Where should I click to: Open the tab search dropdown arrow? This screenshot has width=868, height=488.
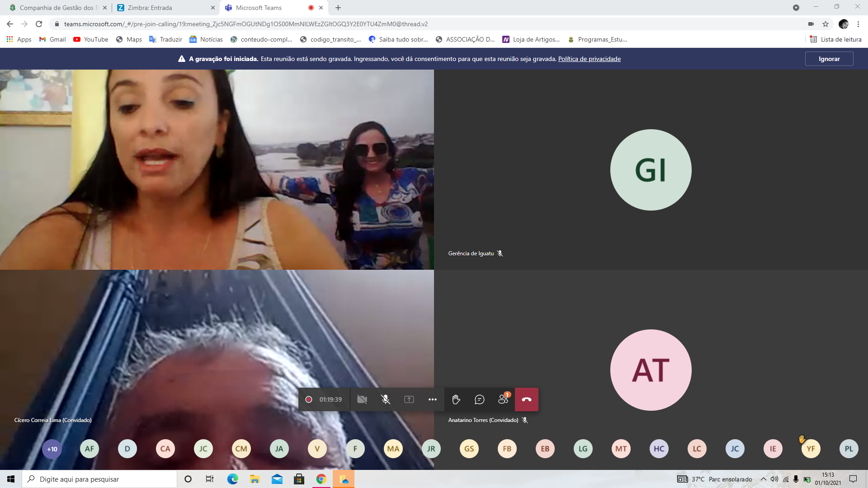click(x=796, y=8)
